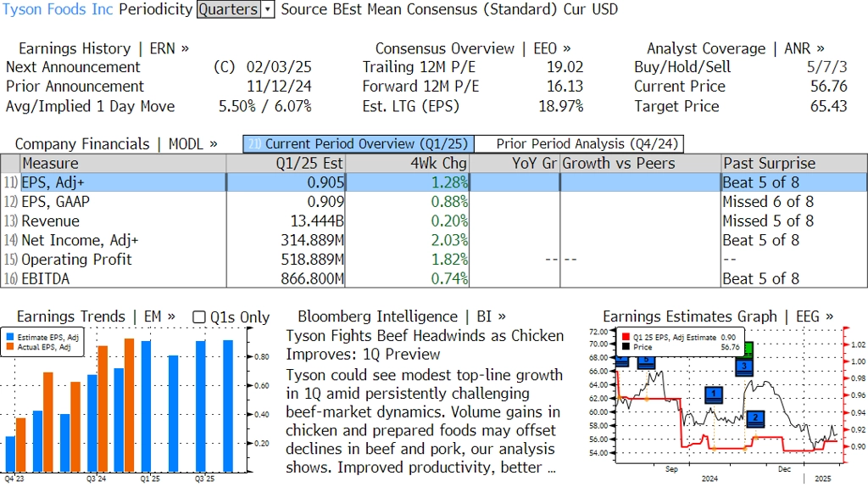Open the Periodicity Quarters dropdown arrow
Image resolution: width=868 pixels, height=487 pixels.
coord(268,9)
